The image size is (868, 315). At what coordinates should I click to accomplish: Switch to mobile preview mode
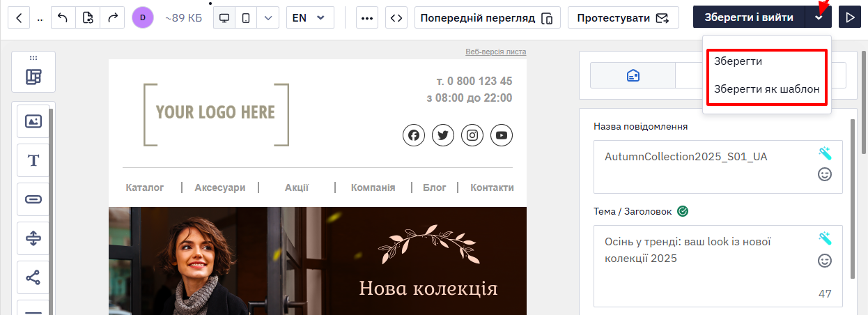[x=246, y=17]
